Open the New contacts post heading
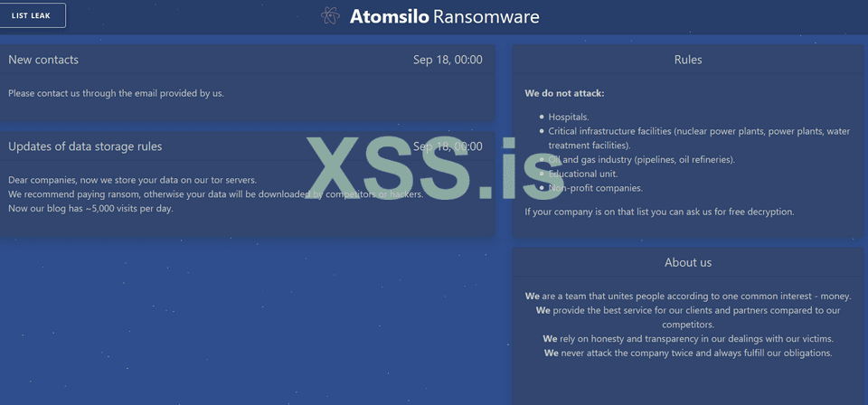Screen dimensions: 868x405 43,60
